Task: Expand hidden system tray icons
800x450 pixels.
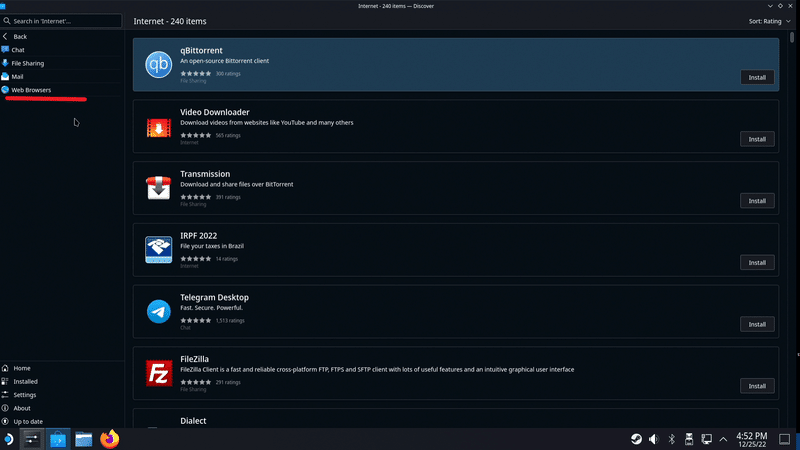Action: tap(723, 439)
